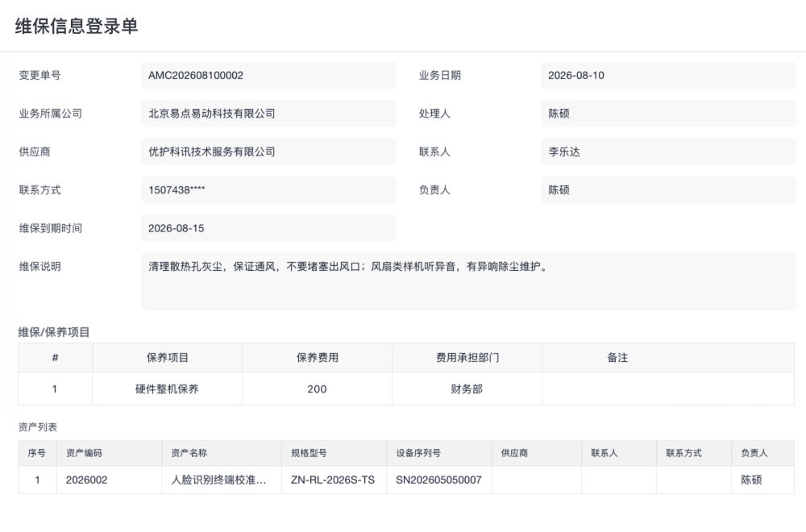Screen dimensions: 806x532
Task: Click the 变更单号 label
Action: click(x=39, y=75)
